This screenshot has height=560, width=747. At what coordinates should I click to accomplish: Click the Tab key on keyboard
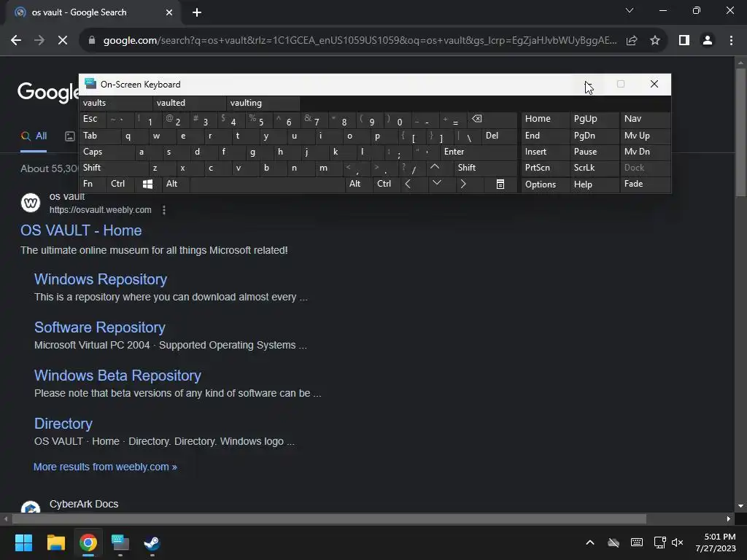click(x=99, y=136)
